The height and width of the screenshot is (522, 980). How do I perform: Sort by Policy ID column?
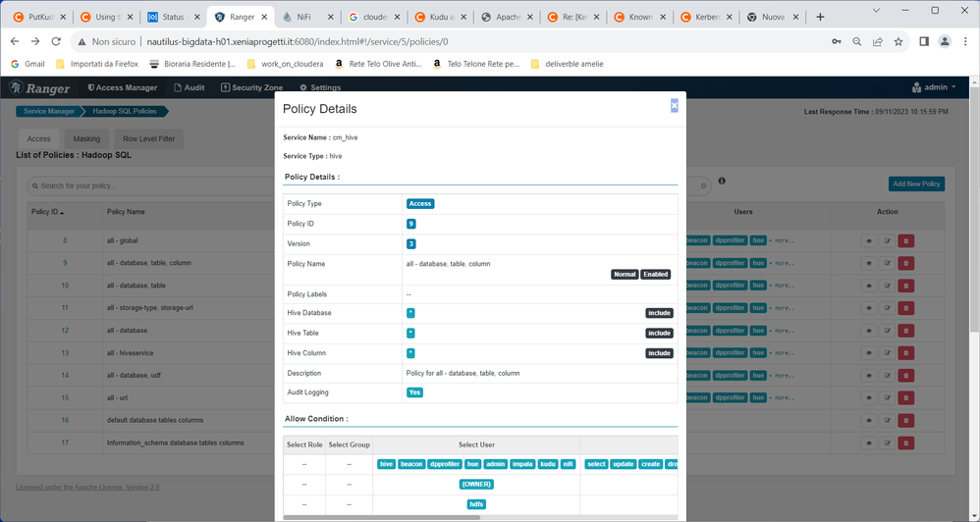point(47,212)
